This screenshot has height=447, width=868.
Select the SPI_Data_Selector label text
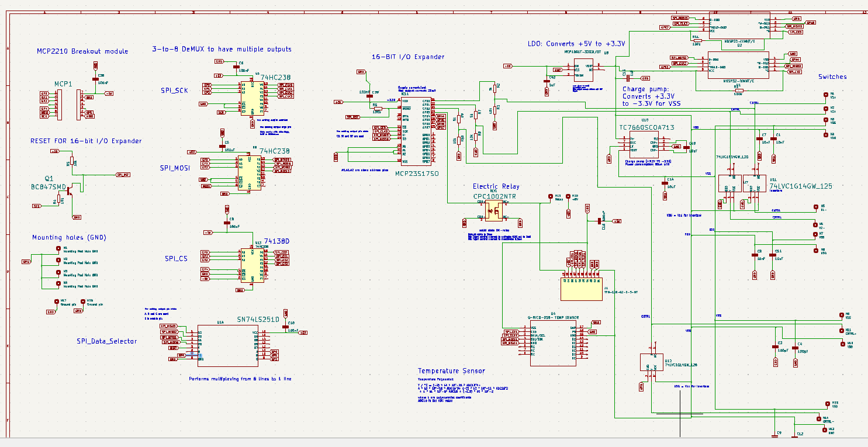pyautogui.click(x=107, y=341)
